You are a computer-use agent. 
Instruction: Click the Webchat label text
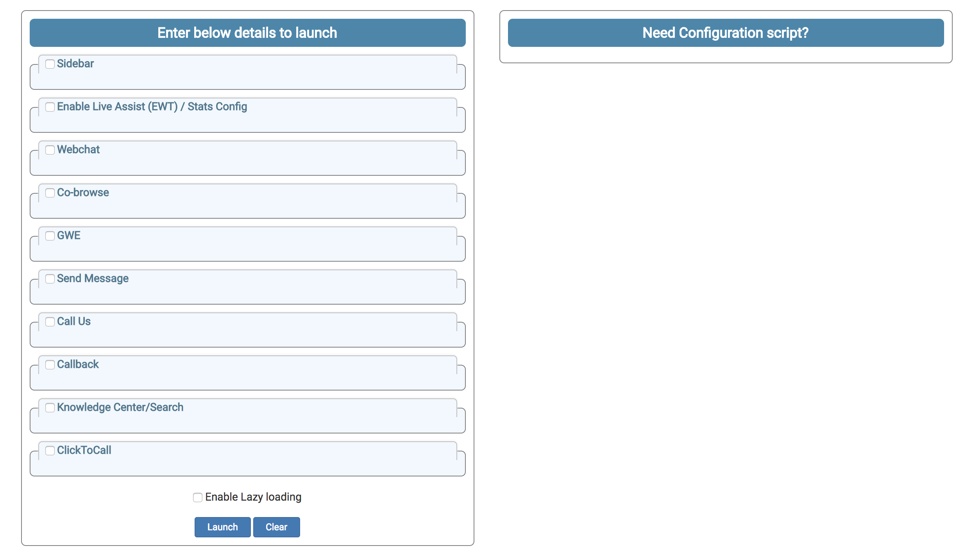coord(79,150)
